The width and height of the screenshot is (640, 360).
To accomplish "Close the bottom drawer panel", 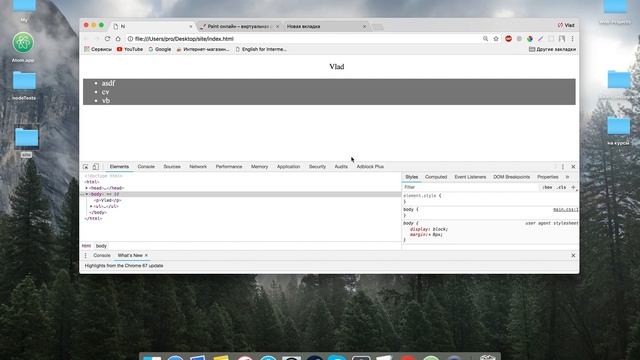I will (573, 256).
